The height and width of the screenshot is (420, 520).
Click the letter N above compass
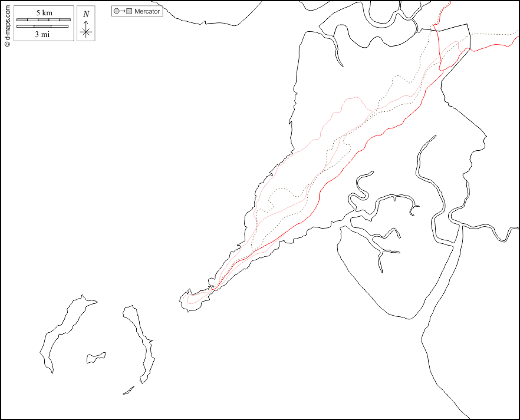pos(86,14)
